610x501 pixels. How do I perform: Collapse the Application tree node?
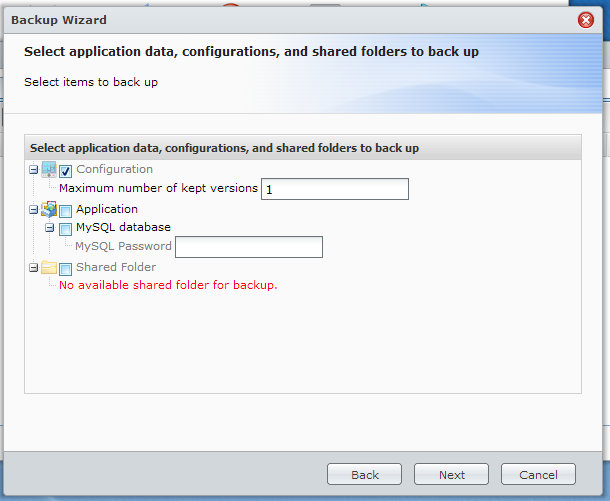[34, 210]
